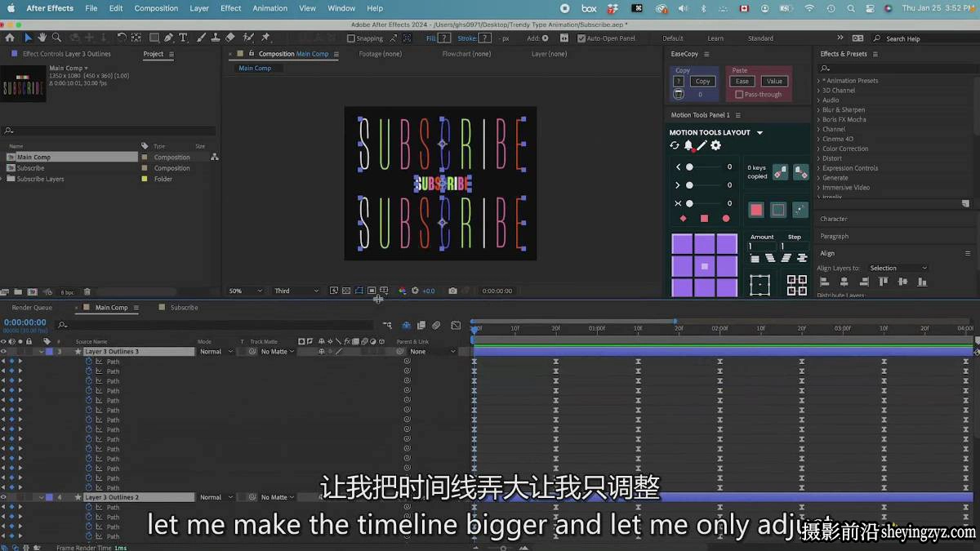The image size is (980, 551).
Task: Select the Pen tool
Action: coord(168,38)
